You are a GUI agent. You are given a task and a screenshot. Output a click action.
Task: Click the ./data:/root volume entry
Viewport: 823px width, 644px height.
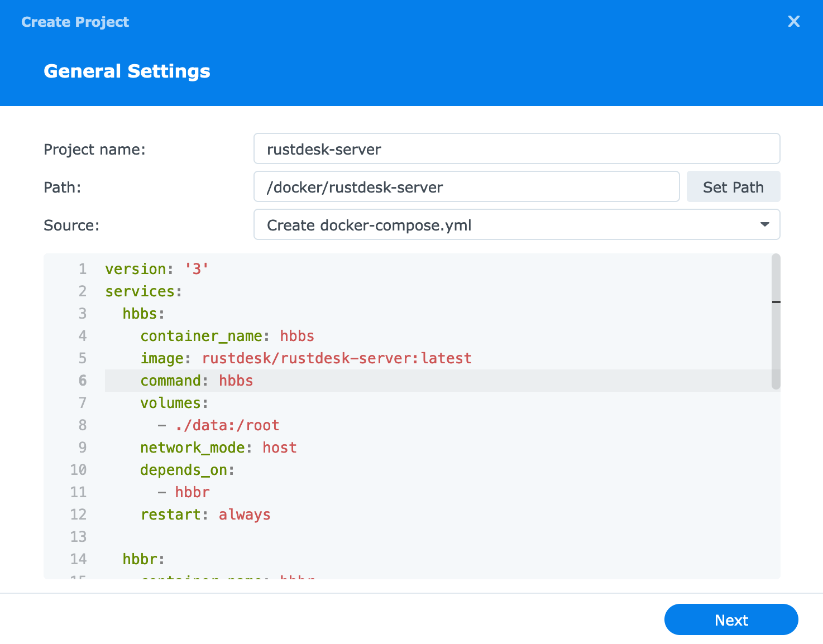coord(227,425)
